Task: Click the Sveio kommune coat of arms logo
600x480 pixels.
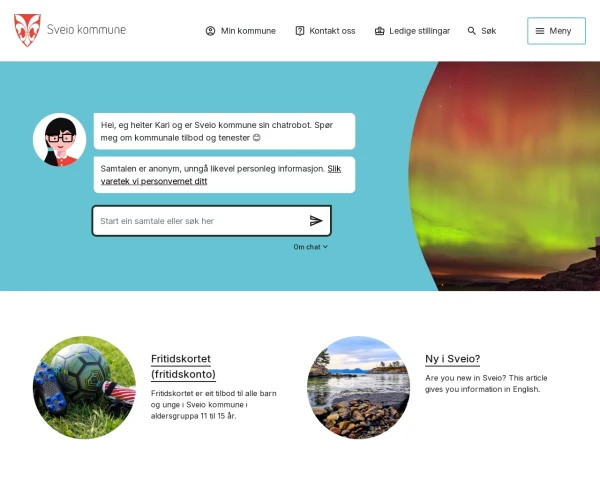Action: [27, 30]
